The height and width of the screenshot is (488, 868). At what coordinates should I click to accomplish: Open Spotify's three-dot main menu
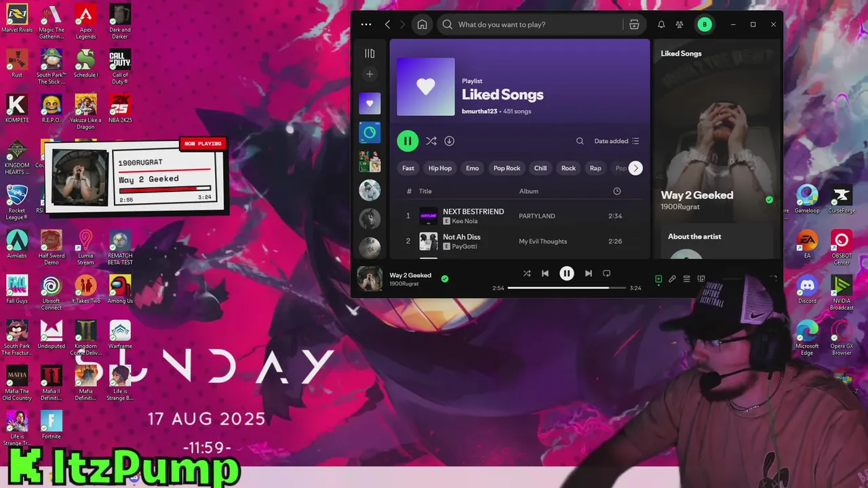tap(366, 24)
